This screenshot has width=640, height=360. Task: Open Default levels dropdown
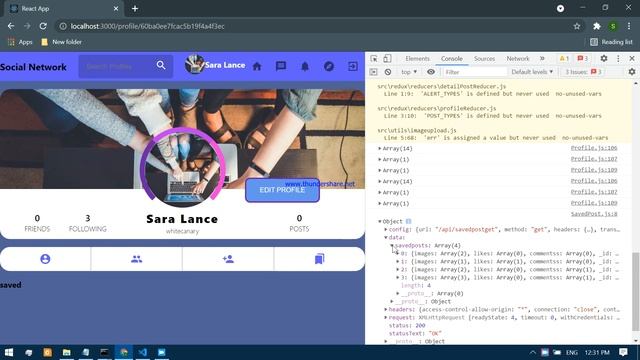(x=532, y=72)
